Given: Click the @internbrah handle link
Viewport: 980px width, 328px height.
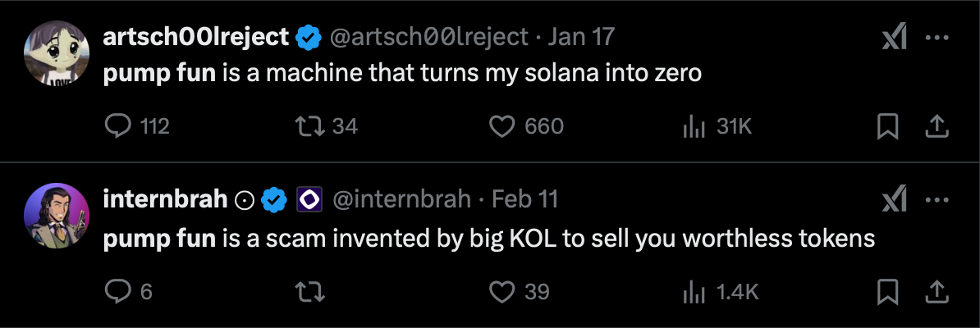Looking at the screenshot, I should click(401, 199).
